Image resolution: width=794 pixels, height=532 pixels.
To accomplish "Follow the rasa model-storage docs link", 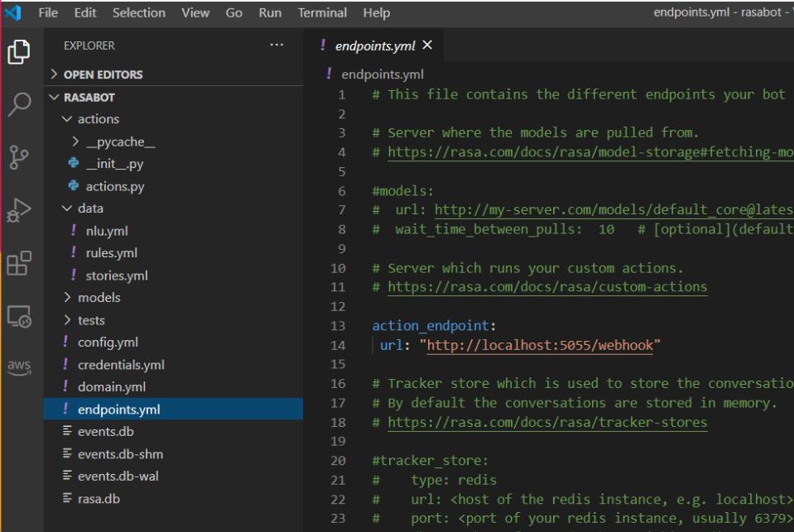I will pos(590,152).
